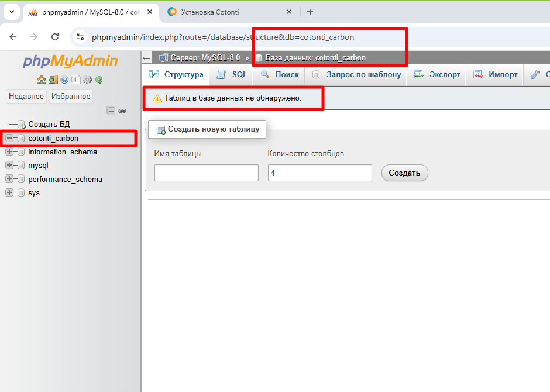The width and height of the screenshot is (550, 392).
Task: Open the Экспорт tab
Action: [436, 75]
